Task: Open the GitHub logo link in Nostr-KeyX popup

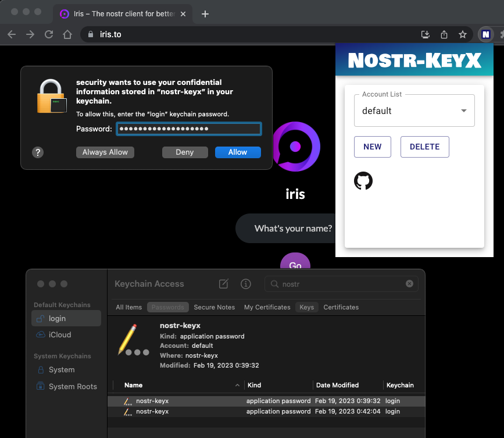Action: point(363,181)
